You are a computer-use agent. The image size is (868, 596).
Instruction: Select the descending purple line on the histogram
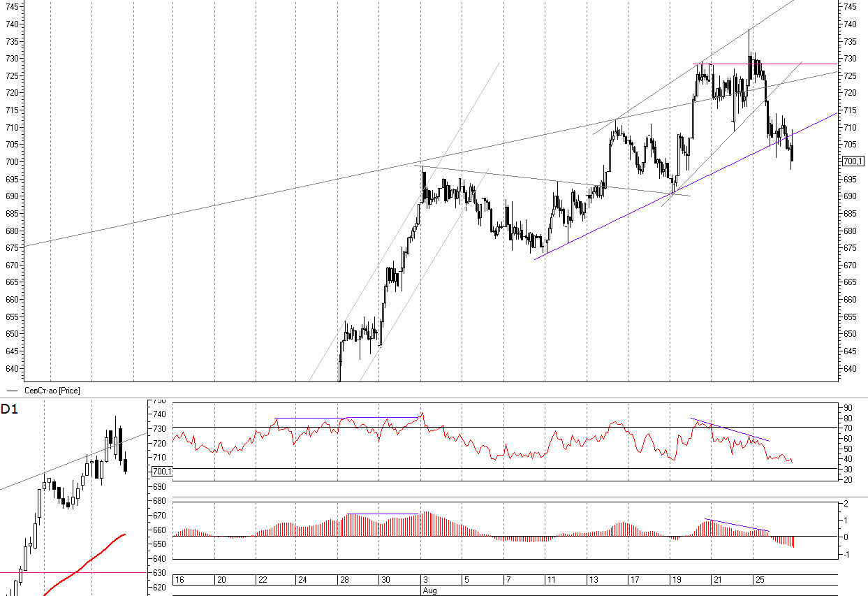(737, 525)
